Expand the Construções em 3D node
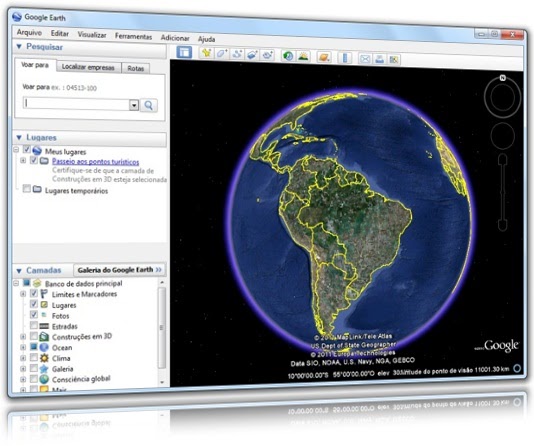This screenshot has width=534, height=446. coord(23,337)
